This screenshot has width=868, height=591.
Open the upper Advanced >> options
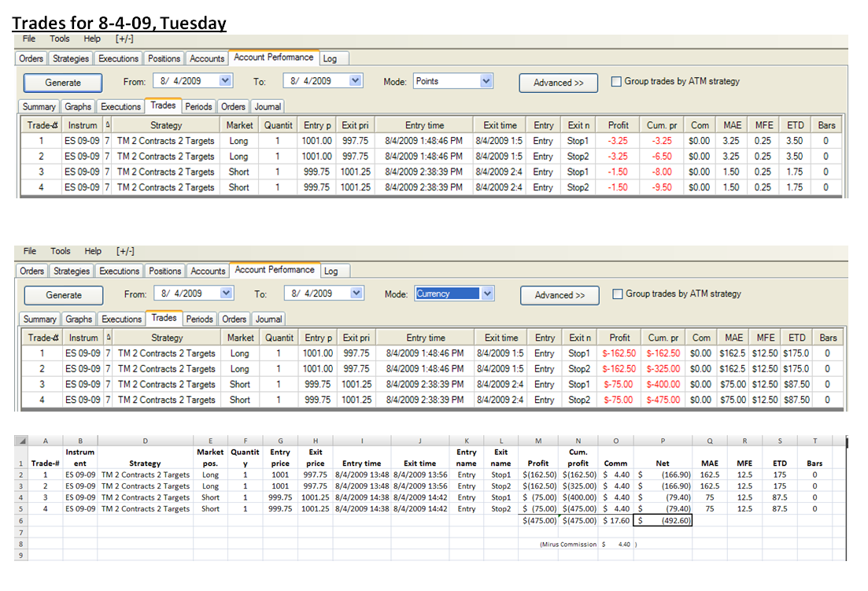[x=558, y=83]
